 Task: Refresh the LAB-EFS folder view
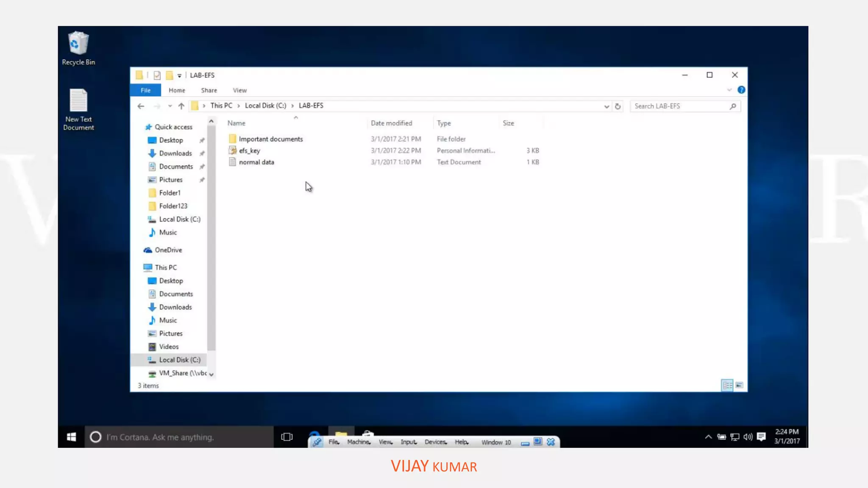coord(618,106)
